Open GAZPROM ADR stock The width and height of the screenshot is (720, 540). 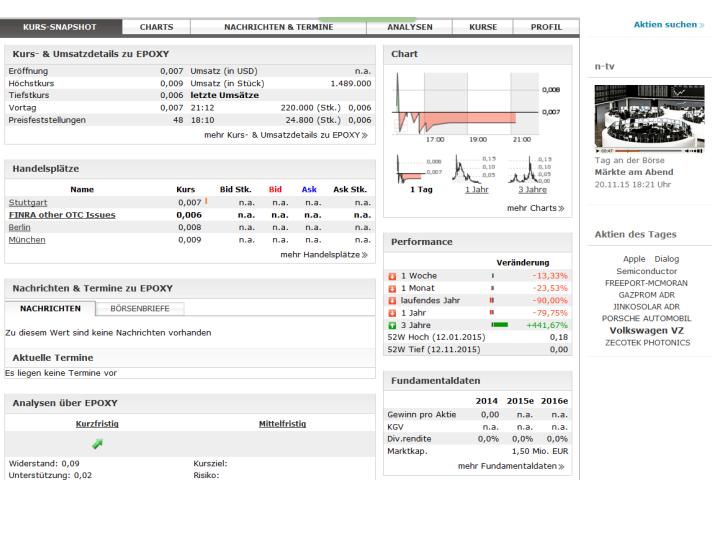(647, 295)
